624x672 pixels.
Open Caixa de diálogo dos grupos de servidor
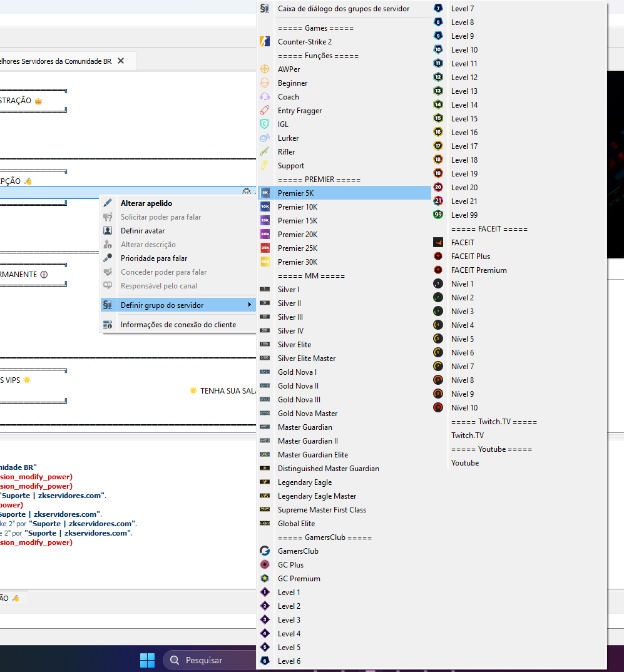[343, 9]
